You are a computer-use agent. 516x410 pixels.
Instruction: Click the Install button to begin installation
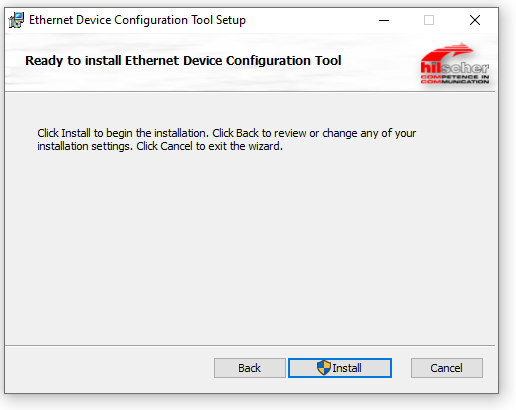340,368
